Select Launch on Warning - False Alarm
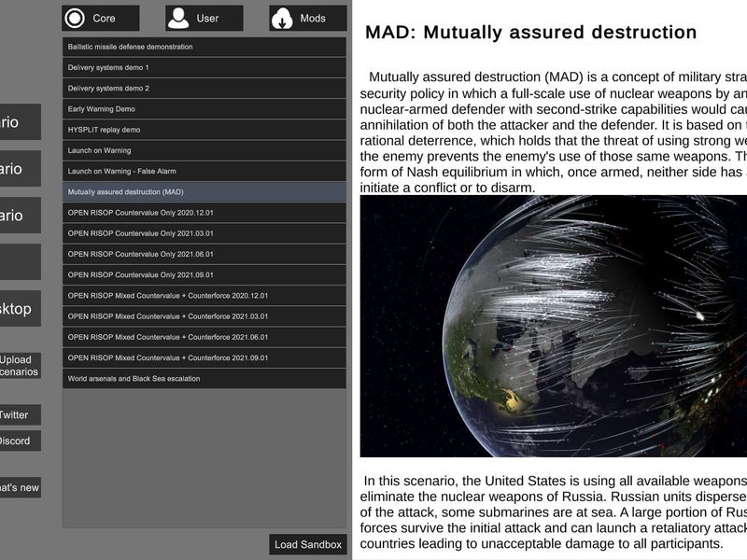The width and height of the screenshot is (747, 560). pos(204,171)
